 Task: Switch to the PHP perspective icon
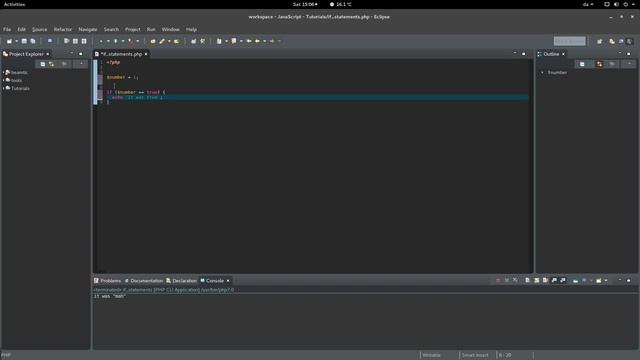coord(621,41)
